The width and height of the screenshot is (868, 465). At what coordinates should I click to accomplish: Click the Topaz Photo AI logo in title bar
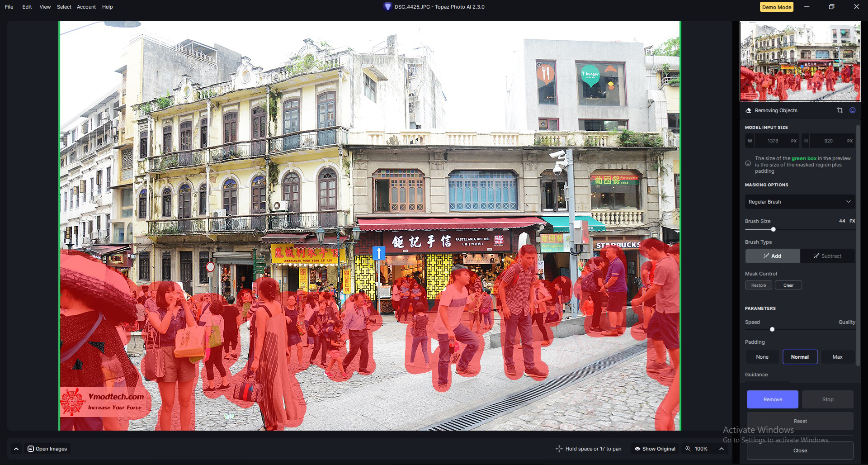click(387, 7)
